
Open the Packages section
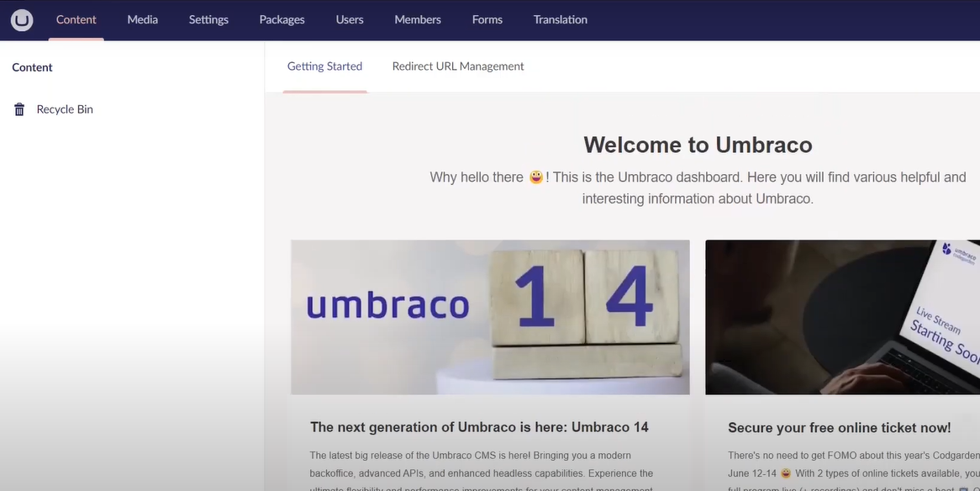[282, 19]
